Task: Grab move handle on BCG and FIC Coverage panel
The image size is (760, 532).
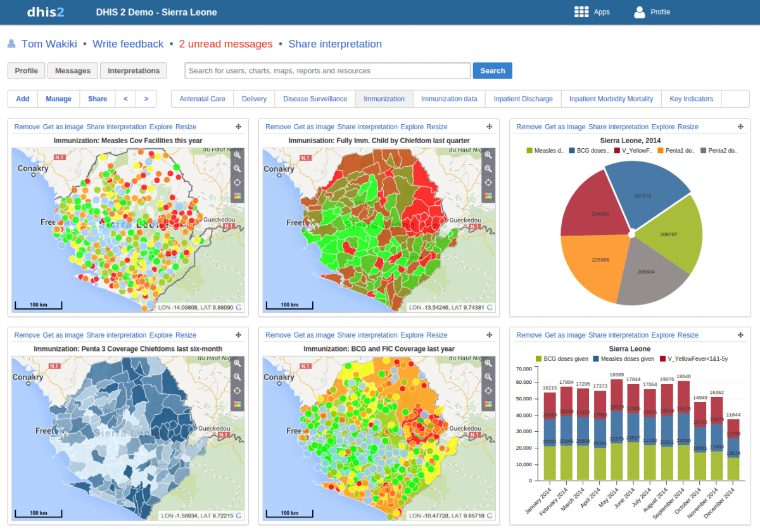Action: (489, 335)
